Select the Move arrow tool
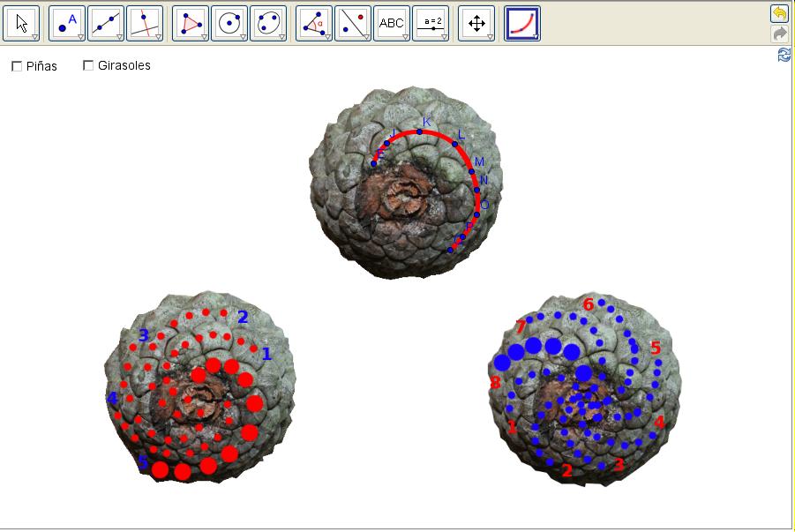This screenshot has width=795, height=532. [x=22, y=24]
